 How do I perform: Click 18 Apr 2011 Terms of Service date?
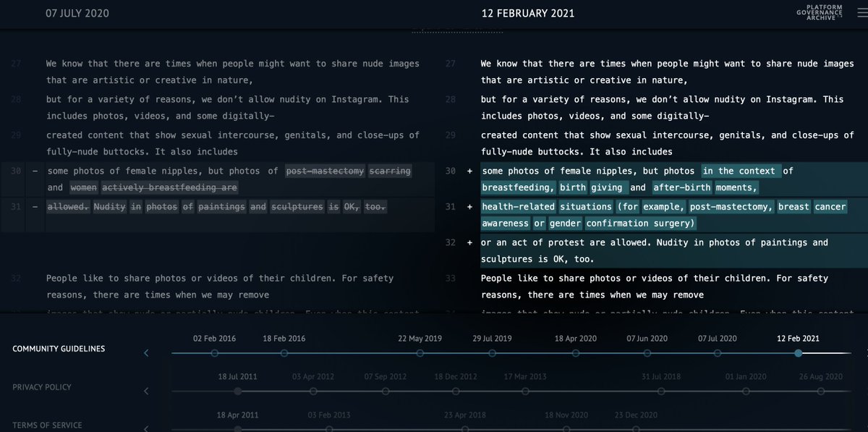[x=238, y=415]
